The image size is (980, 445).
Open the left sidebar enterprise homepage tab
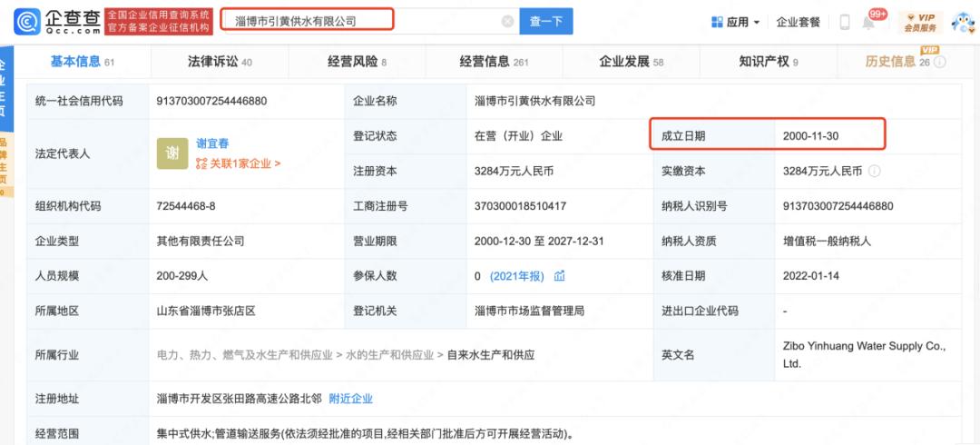tap(5, 88)
